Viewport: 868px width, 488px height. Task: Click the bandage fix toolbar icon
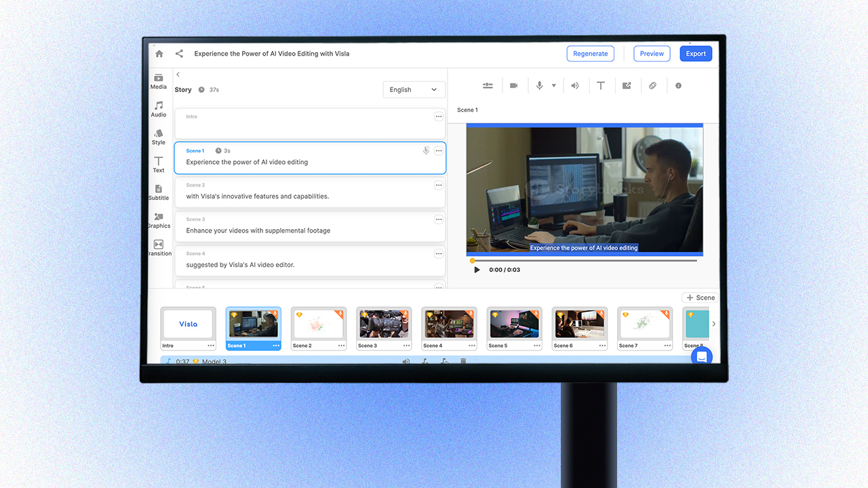tap(652, 85)
